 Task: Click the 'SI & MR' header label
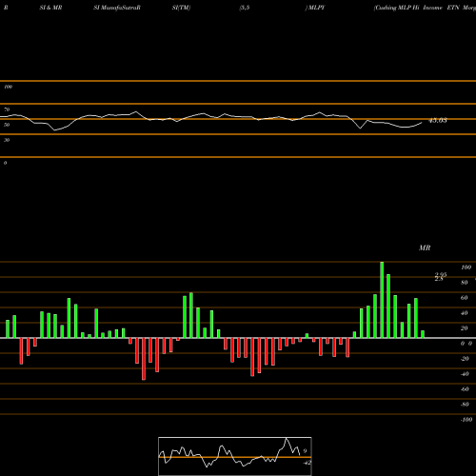tap(50, 8)
